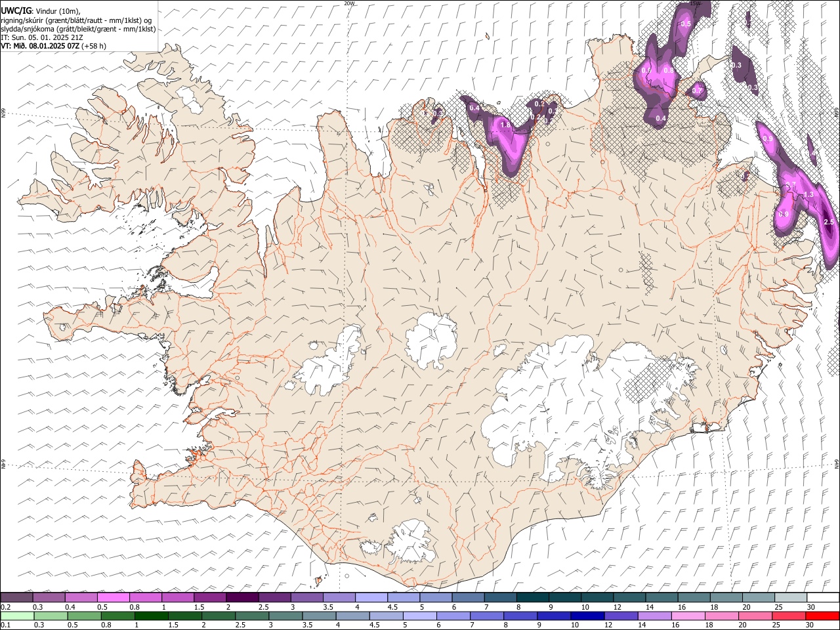
Task: Pick the deep navy bottom-row swatch between 10 and 12
Action: (587, 616)
